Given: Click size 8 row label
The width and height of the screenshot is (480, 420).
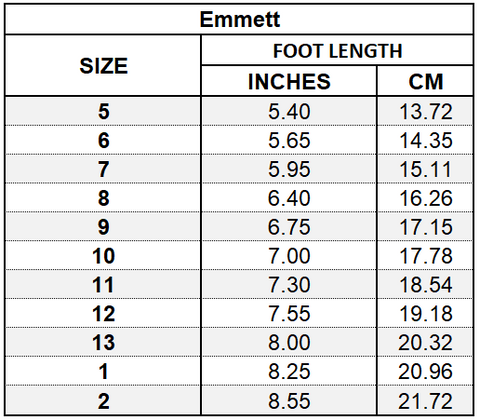Looking at the screenshot, I should coord(103,198).
